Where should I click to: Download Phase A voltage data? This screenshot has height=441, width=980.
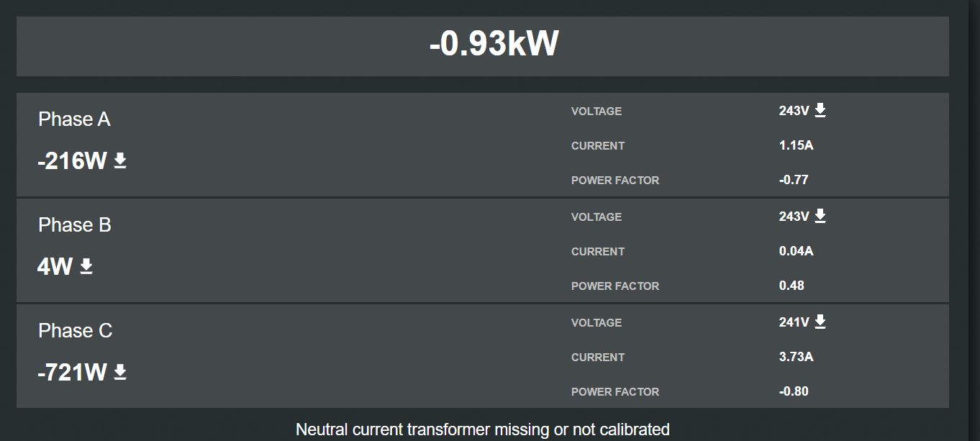tap(820, 110)
